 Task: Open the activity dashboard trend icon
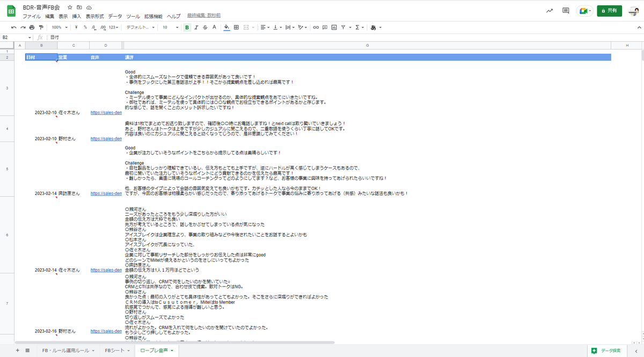[550, 11]
